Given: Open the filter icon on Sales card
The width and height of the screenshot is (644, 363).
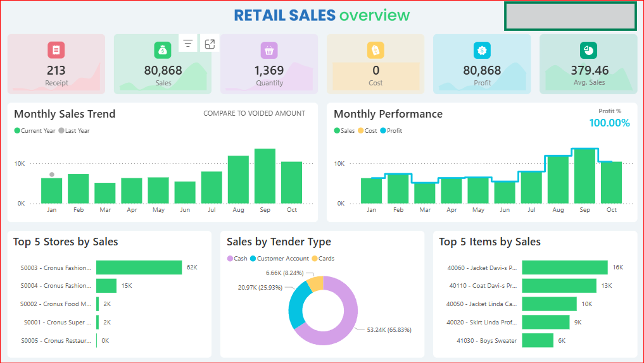Looking at the screenshot, I should click(x=188, y=44).
